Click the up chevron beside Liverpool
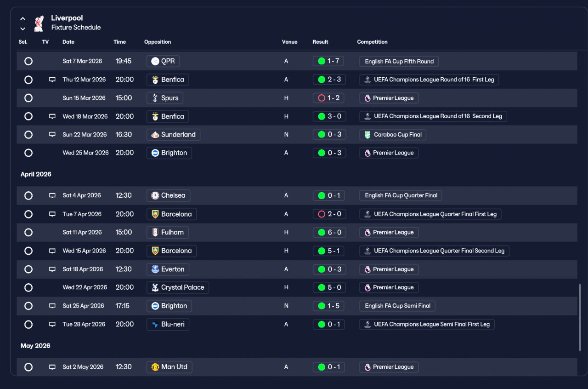 pyautogui.click(x=23, y=19)
